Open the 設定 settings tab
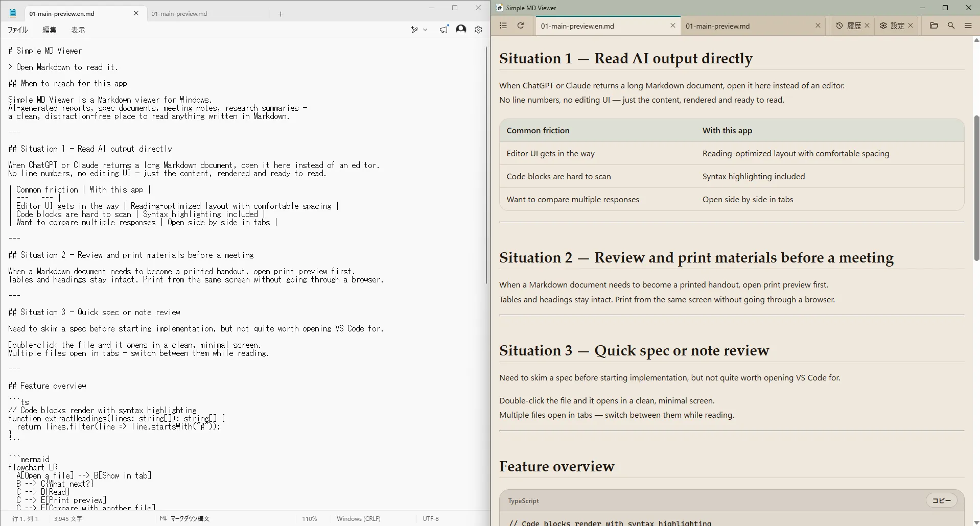 tap(892, 26)
